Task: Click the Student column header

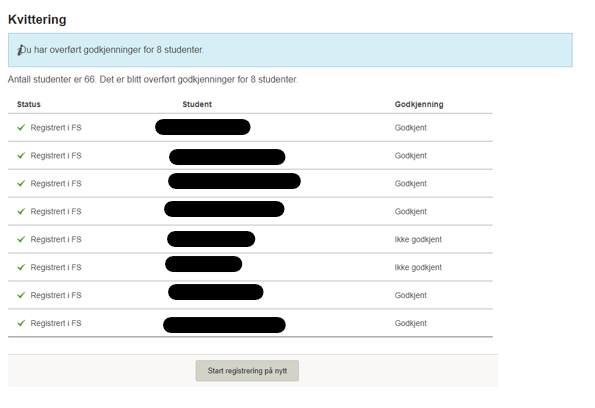Action: coord(197,104)
